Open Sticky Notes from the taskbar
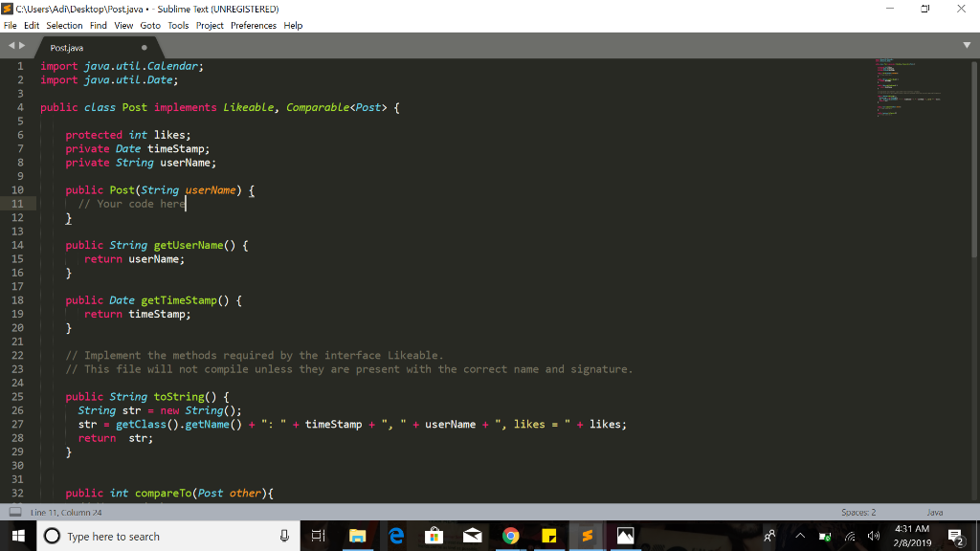980x551 pixels. pos(548,536)
